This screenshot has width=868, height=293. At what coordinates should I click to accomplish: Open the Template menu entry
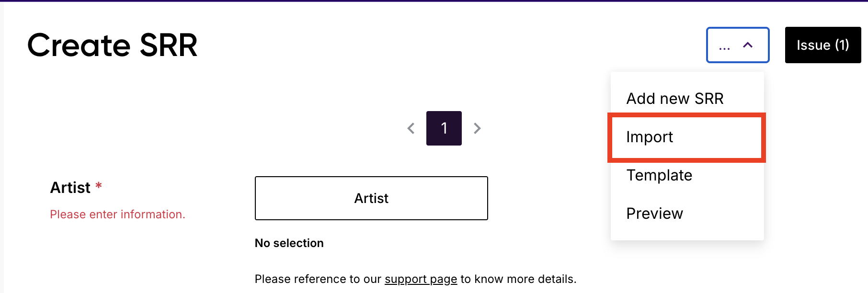click(659, 175)
